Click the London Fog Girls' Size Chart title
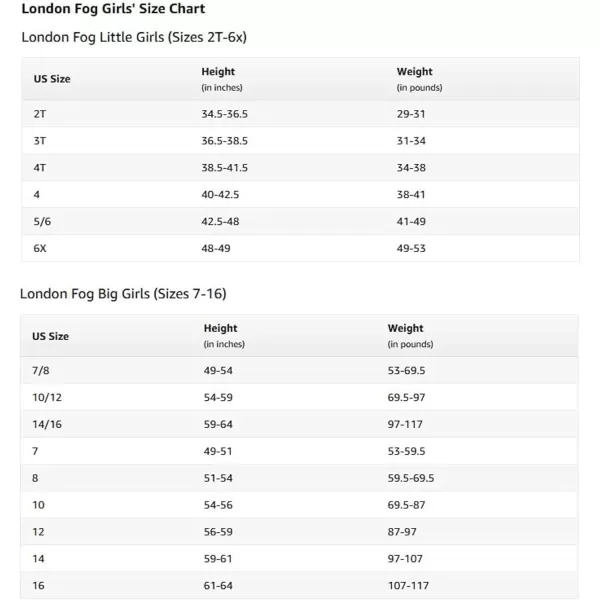Image resolution: width=600 pixels, height=600 pixels. click(113, 9)
